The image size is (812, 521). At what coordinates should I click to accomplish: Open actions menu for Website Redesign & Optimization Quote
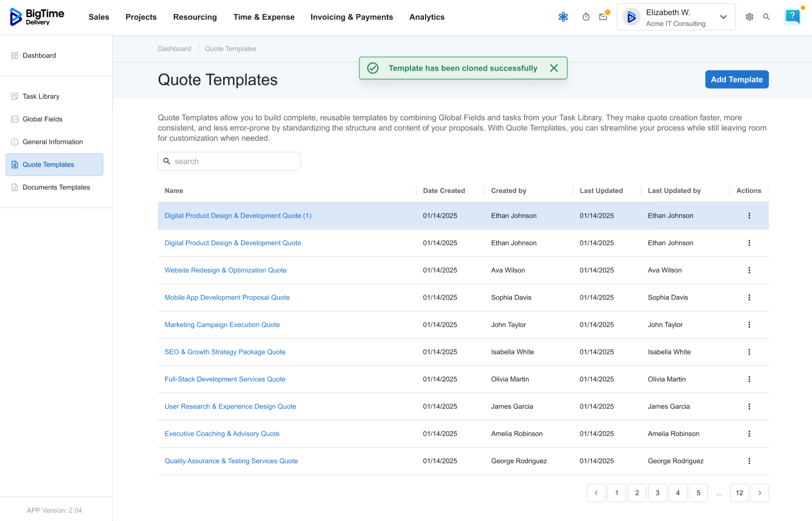click(749, 270)
